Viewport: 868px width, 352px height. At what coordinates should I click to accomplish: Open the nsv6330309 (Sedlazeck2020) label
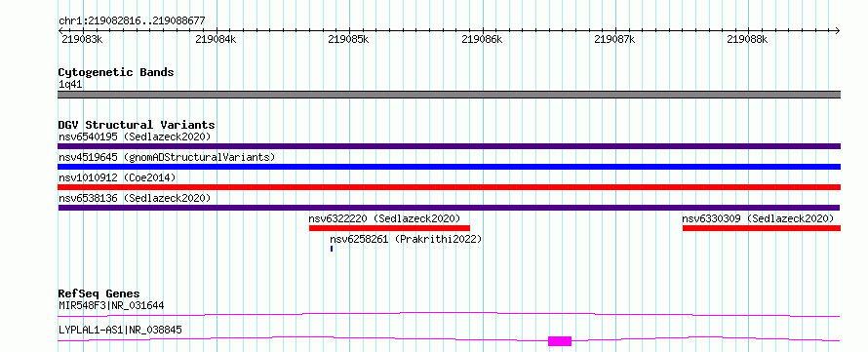click(x=758, y=218)
